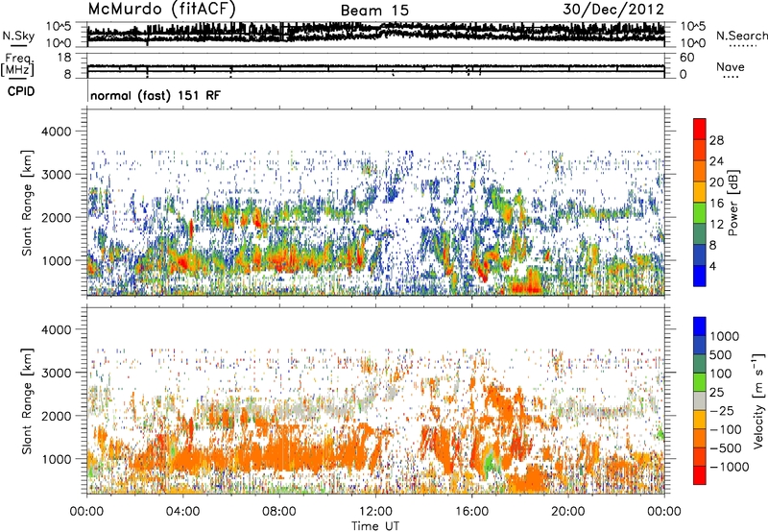
Task: Click the 20:00 time tick label
Action: click(567, 512)
